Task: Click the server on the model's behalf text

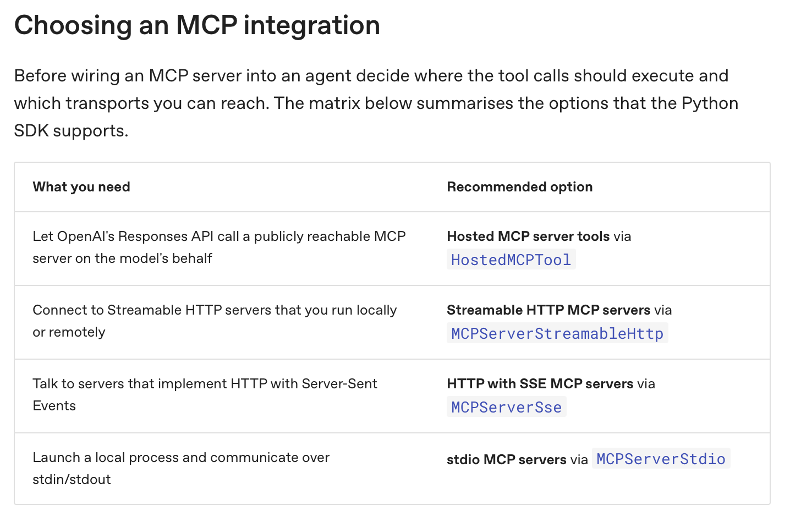Action: [122, 258]
